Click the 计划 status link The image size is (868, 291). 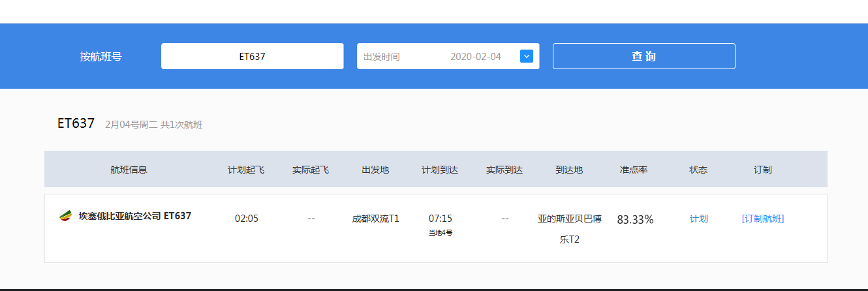pos(699,219)
